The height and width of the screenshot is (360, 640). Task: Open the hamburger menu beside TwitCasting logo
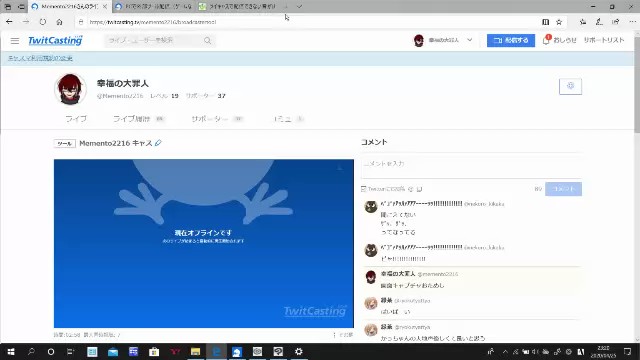coord(15,40)
